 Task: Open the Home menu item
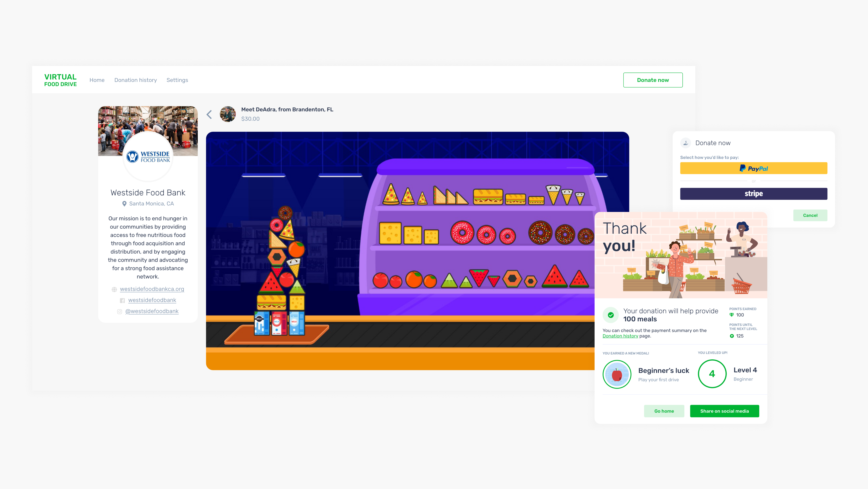[x=97, y=80]
